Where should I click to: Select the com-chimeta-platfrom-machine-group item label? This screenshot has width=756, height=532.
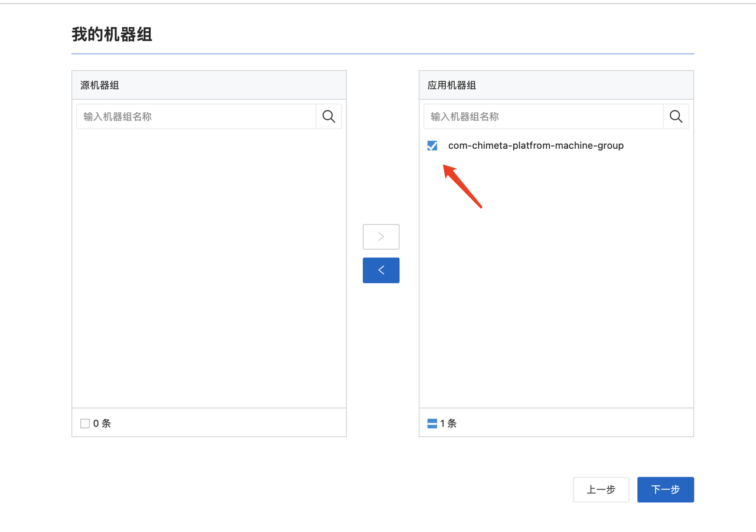coord(536,146)
